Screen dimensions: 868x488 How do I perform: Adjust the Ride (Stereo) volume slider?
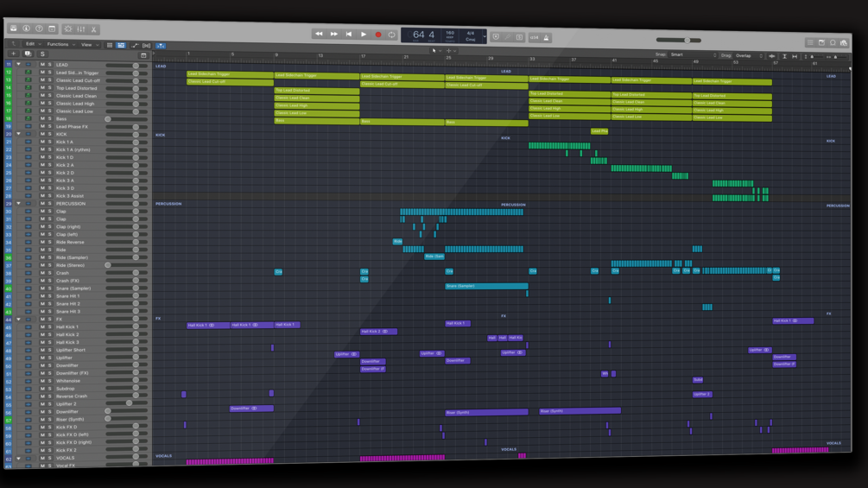point(127,265)
